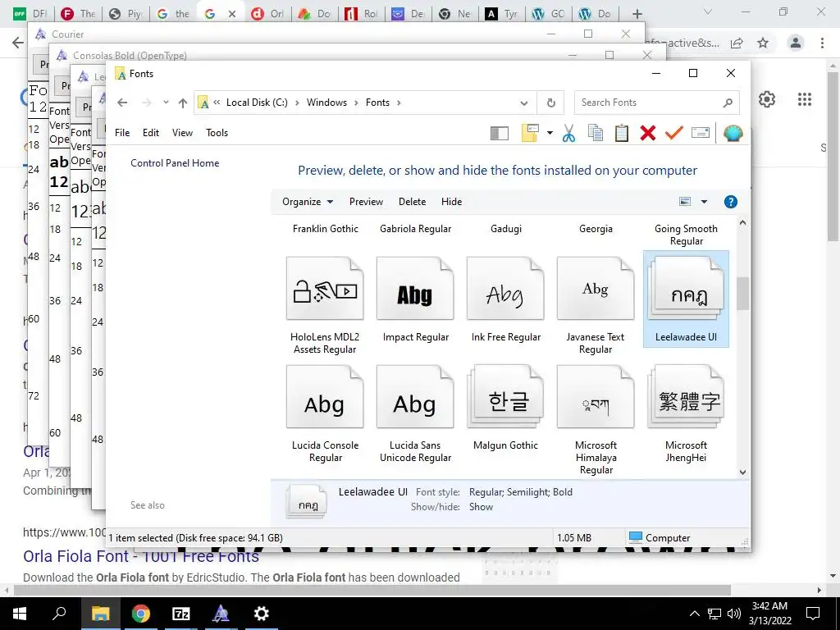Open Control Panel Home link
840x630 pixels.
tap(175, 163)
